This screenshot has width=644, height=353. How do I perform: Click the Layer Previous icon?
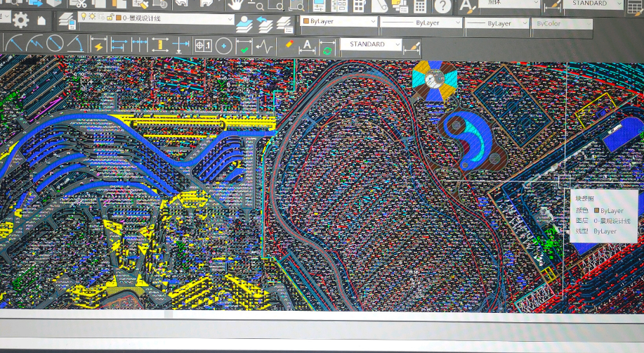265,25
